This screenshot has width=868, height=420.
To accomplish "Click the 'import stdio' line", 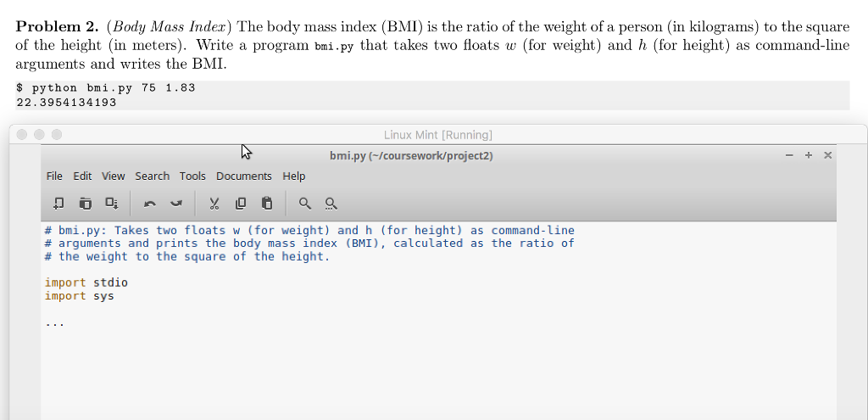I will (x=86, y=283).
